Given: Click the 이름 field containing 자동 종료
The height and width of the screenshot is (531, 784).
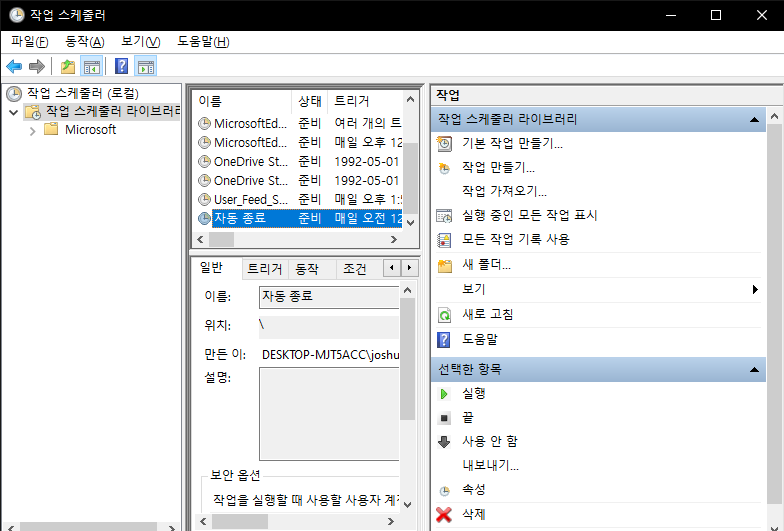Looking at the screenshot, I should tap(328, 297).
